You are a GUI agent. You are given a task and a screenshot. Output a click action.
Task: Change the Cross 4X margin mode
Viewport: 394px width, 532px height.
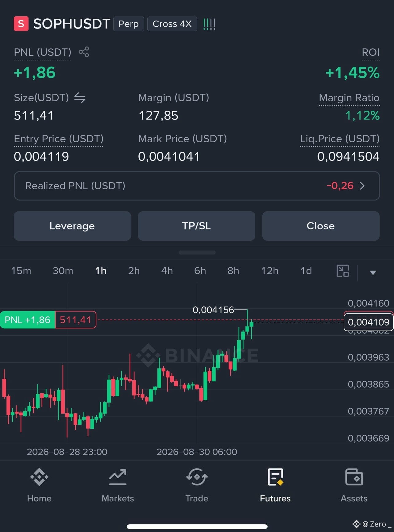(x=172, y=24)
